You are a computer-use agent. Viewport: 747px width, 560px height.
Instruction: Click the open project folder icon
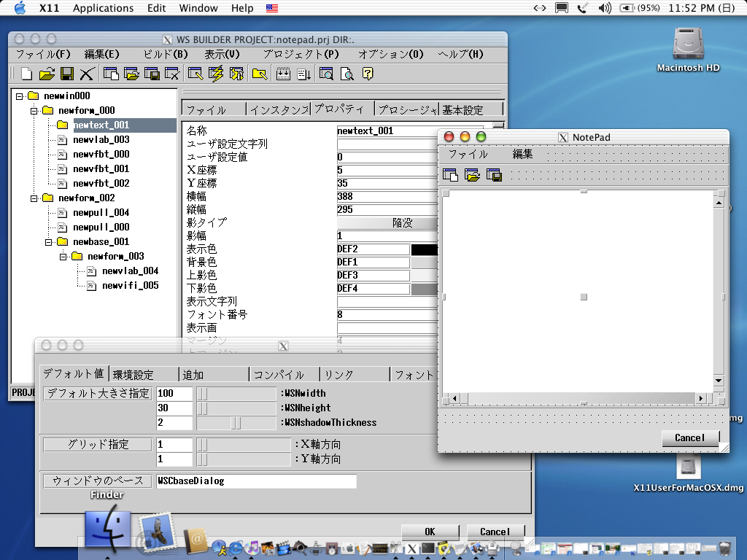[47, 73]
